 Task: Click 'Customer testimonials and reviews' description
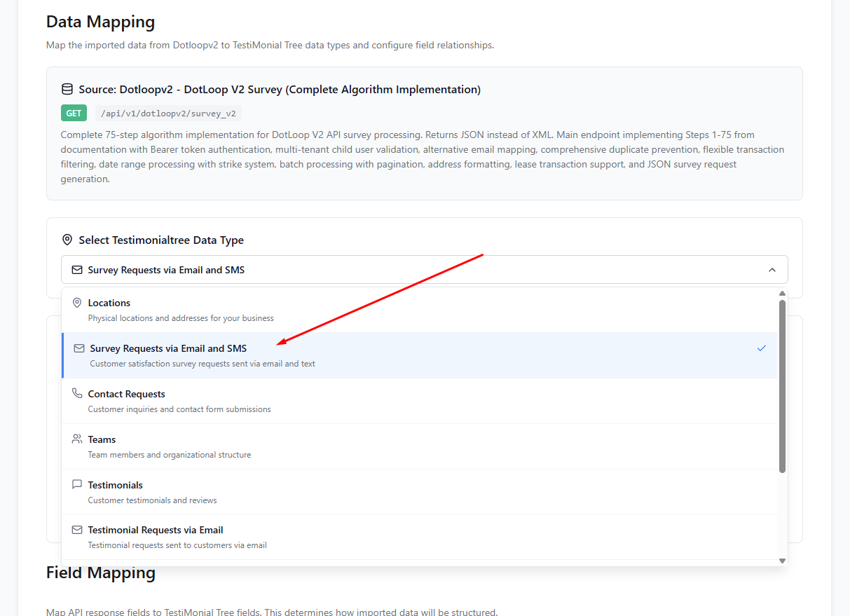point(153,500)
